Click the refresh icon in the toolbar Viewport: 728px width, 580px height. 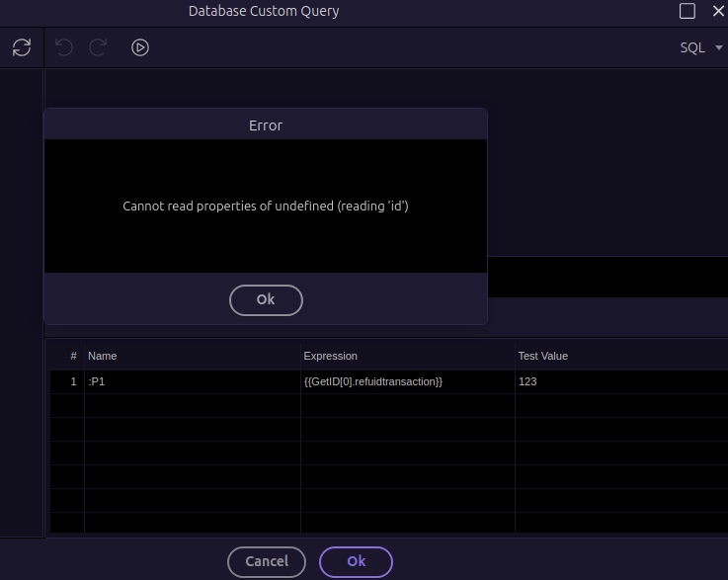22,47
